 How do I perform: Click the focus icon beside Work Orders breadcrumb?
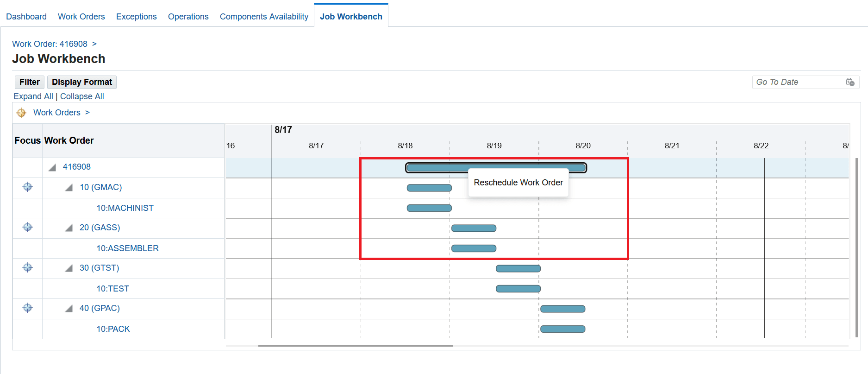[21, 113]
